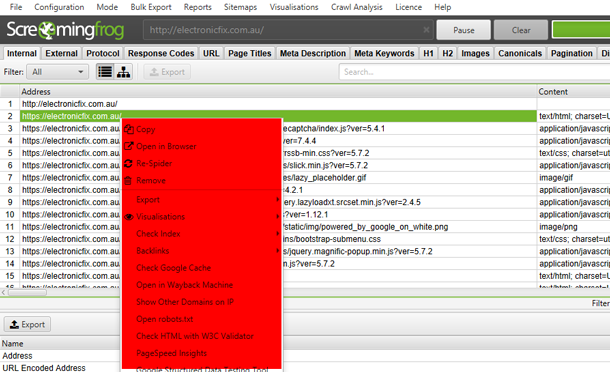
Task: Switch to the Images tab
Action: pos(475,53)
